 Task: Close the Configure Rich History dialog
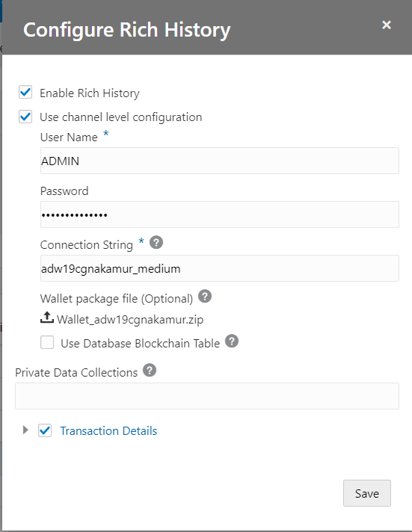(x=386, y=25)
